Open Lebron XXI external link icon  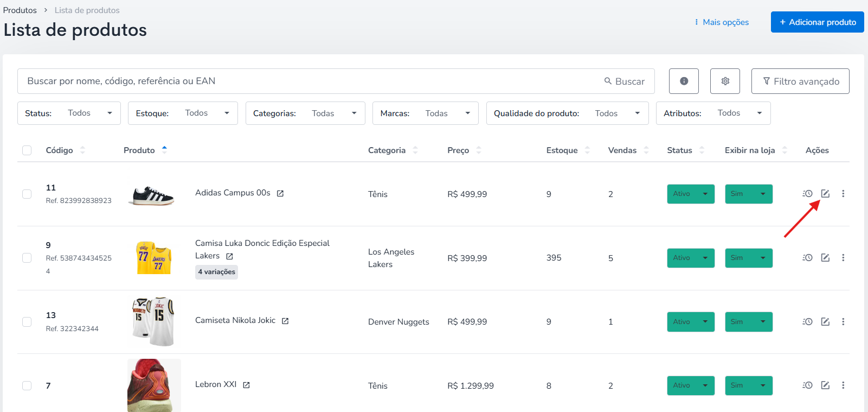click(x=246, y=385)
